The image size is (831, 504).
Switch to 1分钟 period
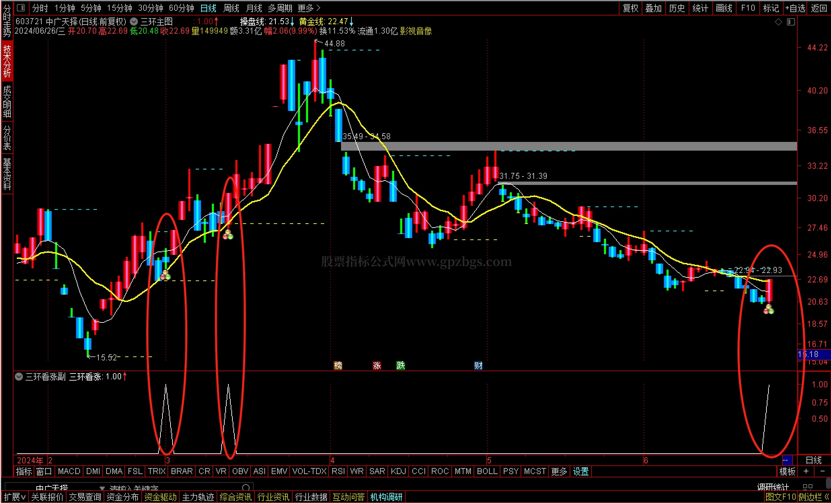pos(65,8)
